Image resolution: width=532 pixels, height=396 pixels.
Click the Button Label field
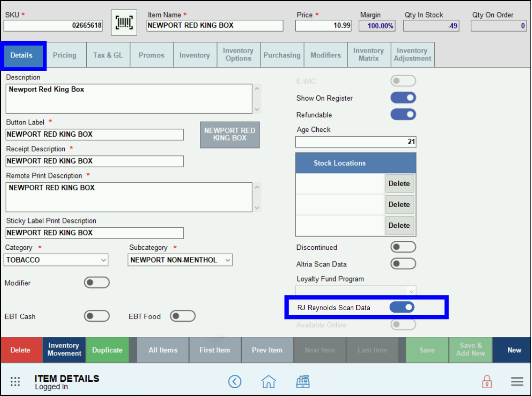pyautogui.click(x=95, y=134)
